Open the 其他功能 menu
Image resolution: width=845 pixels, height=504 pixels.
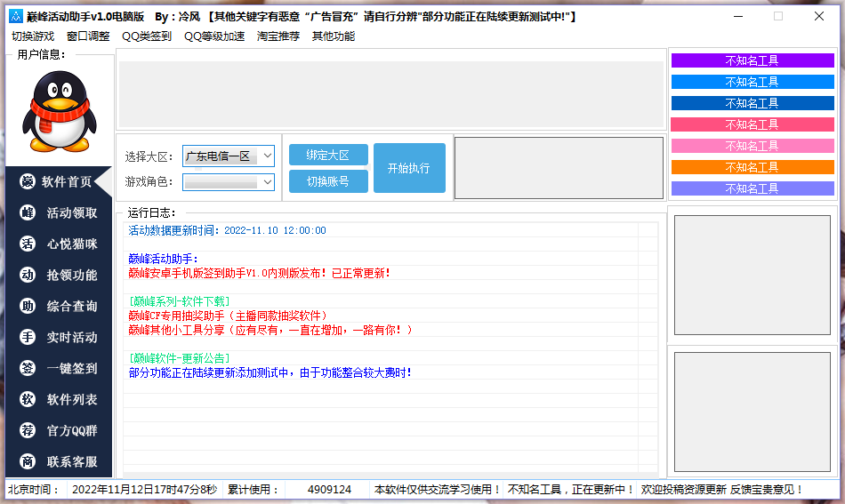(x=334, y=36)
